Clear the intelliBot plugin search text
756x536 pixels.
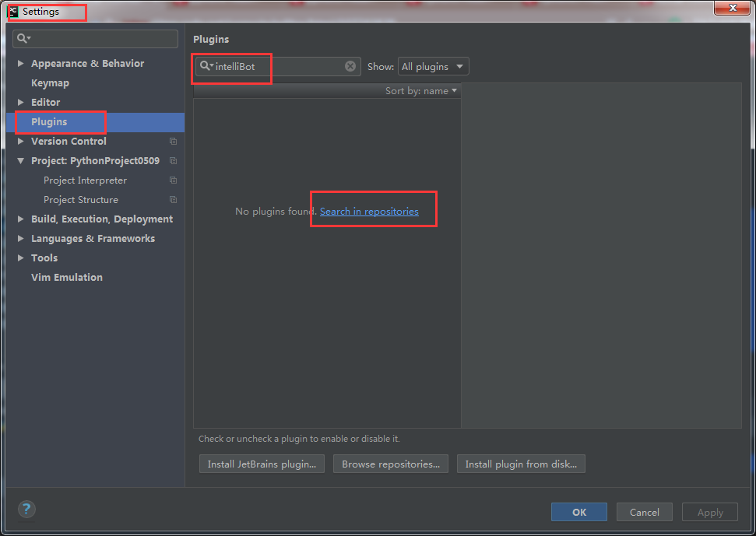[x=350, y=66]
